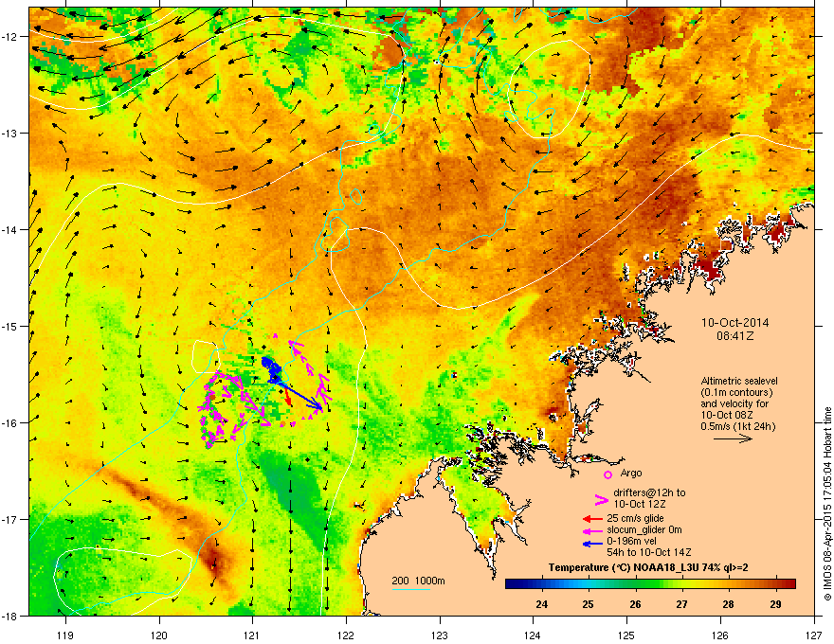Click latitude axis label -14
The image size is (834, 644).
click(10, 229)
